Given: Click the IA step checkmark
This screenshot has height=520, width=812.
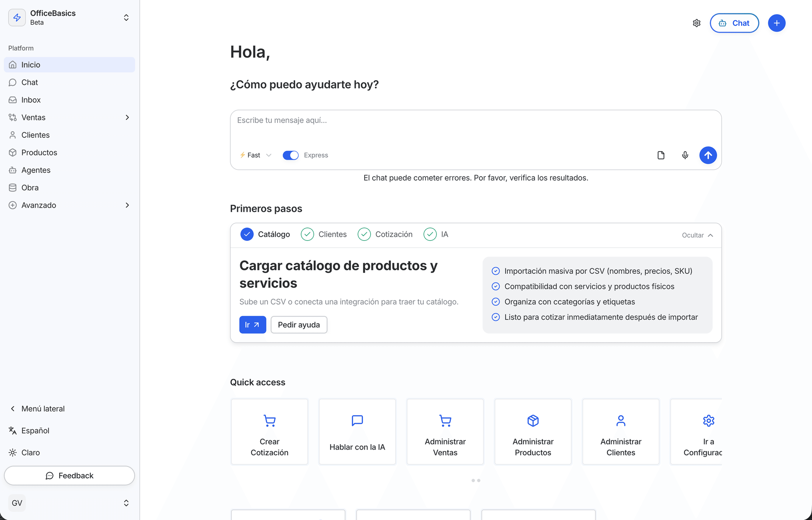Looking at the screenshot, I should (430, 234).
